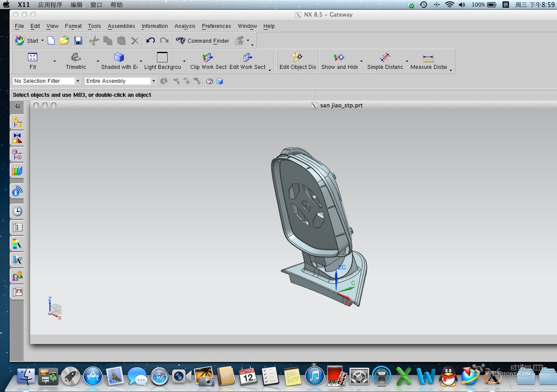557x392 pixels.
Task: Click the Copy icon in toolbar
Action: [x=108, y=41]
